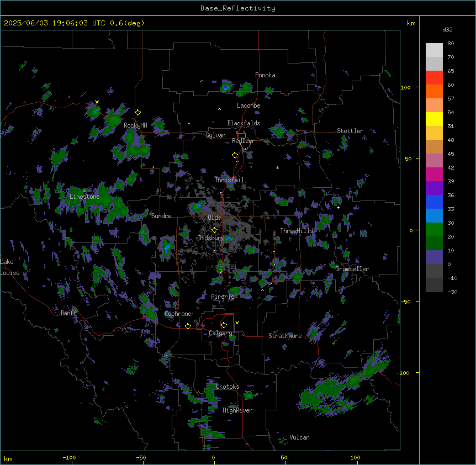Click the yellow diamond marker beside RockyMH

click(138, 113)
